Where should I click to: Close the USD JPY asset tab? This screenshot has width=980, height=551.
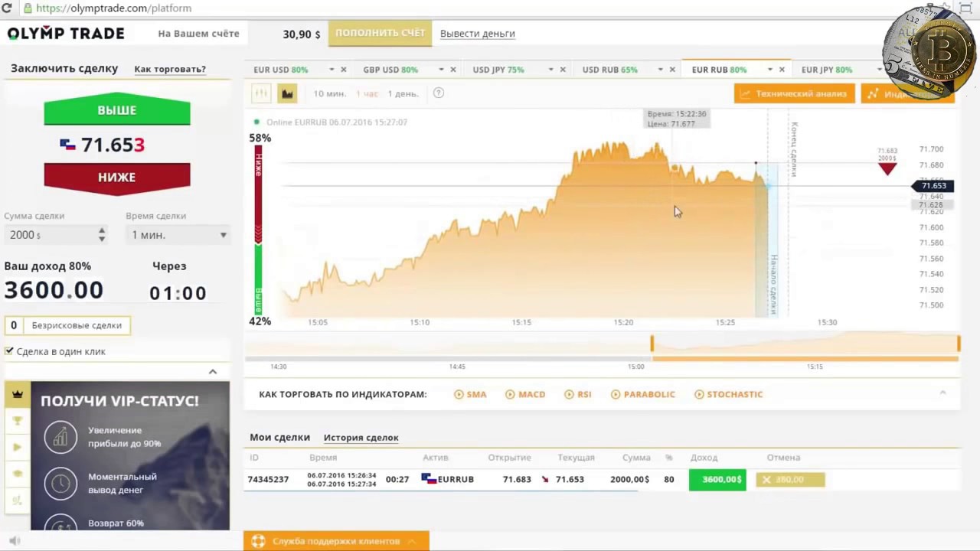563,70
